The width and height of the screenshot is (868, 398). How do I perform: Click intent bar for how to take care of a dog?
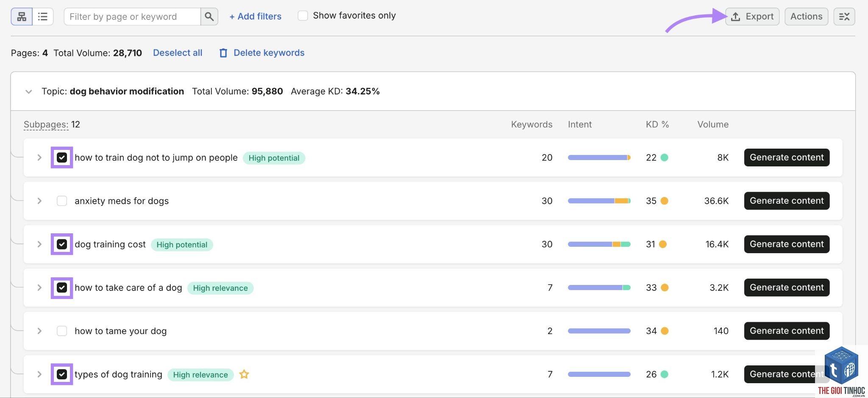point(599,287)
